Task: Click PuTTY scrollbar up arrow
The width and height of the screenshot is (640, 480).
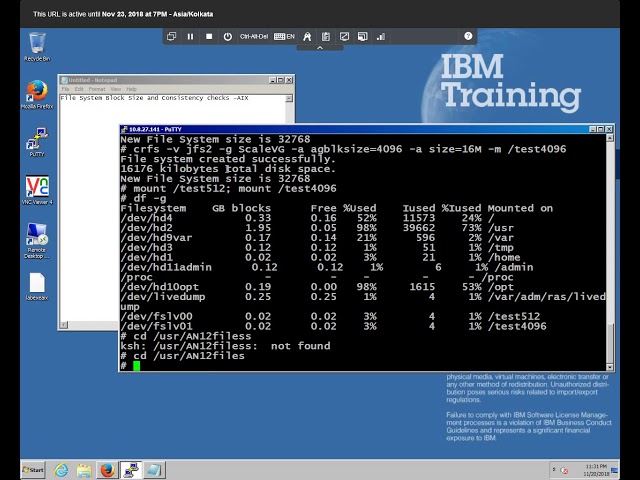Action: tap(610, 138)
